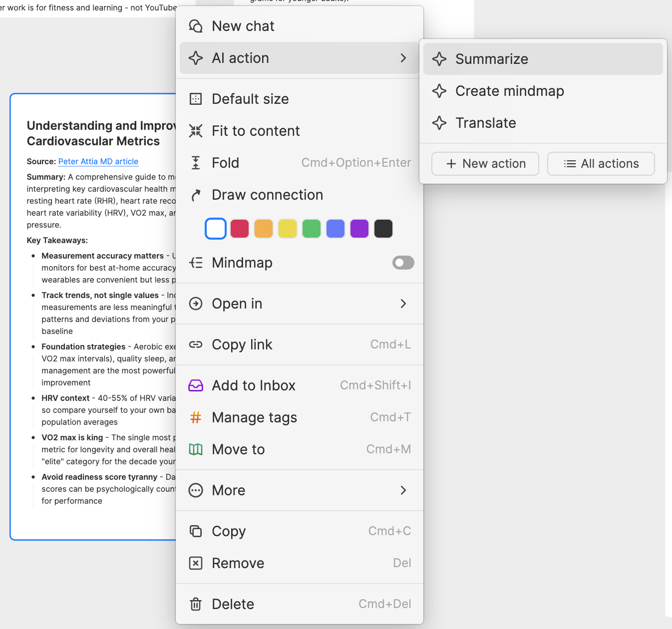The width and height of the screenshot is (672, 629).
Task: Select the Draw connection arrow icon
Action: 196,195
